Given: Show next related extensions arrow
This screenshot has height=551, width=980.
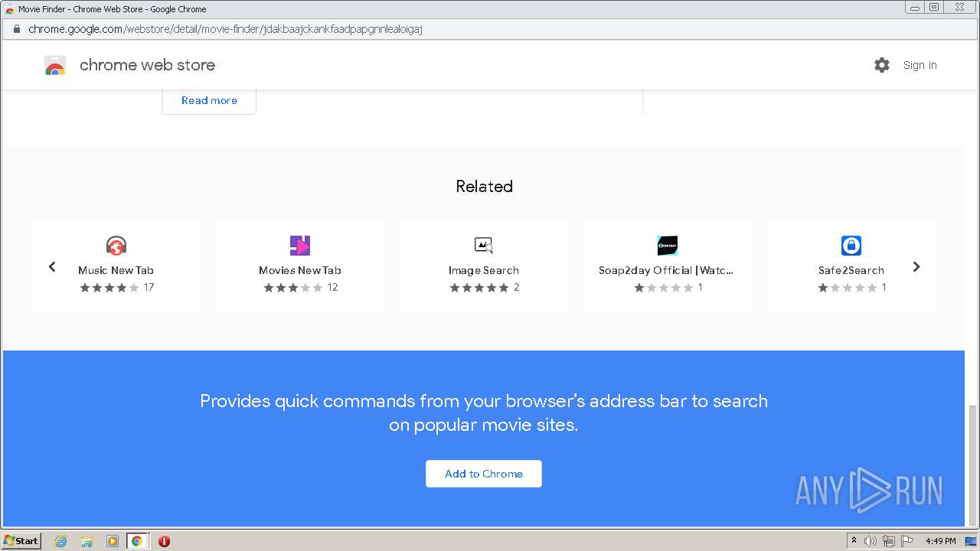Looking at the screenshot, I should point(916,266).
